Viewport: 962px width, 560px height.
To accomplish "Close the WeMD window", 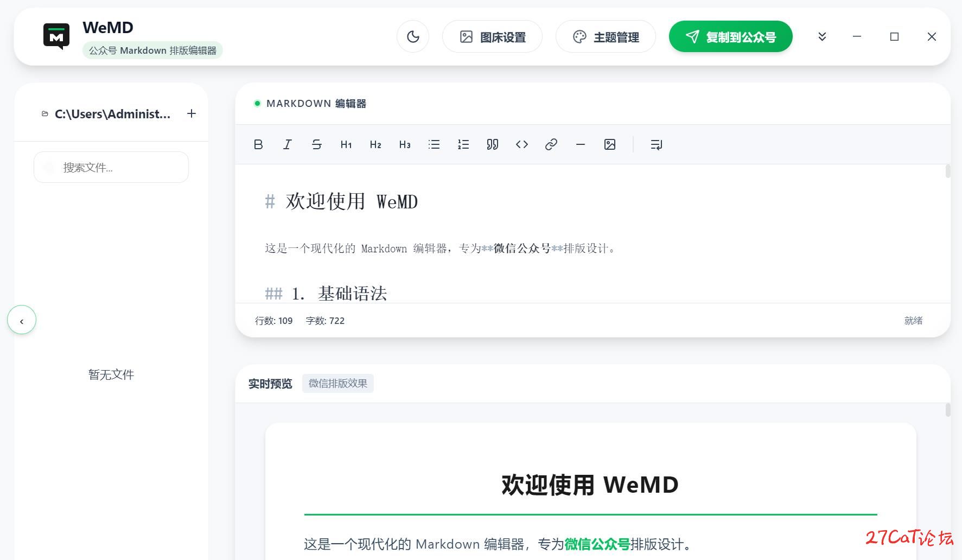I will click(x=932, y=36).
